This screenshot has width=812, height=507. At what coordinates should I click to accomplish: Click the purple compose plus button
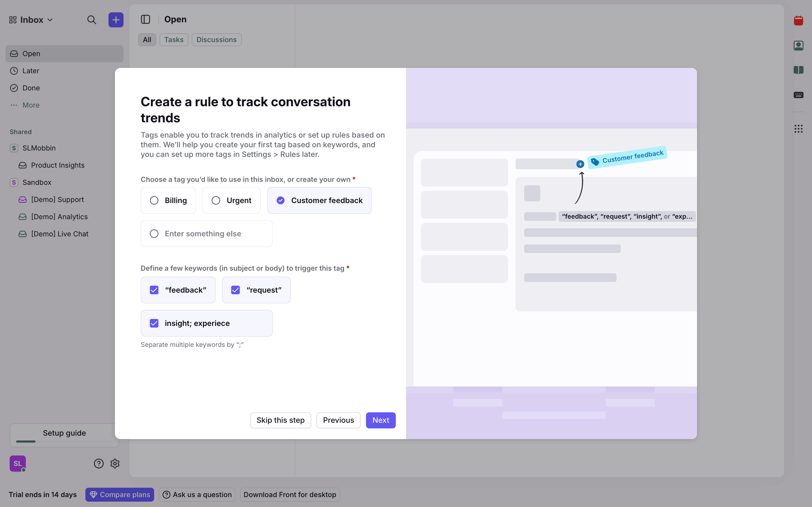pyautogui.click(x=116, y=20)
